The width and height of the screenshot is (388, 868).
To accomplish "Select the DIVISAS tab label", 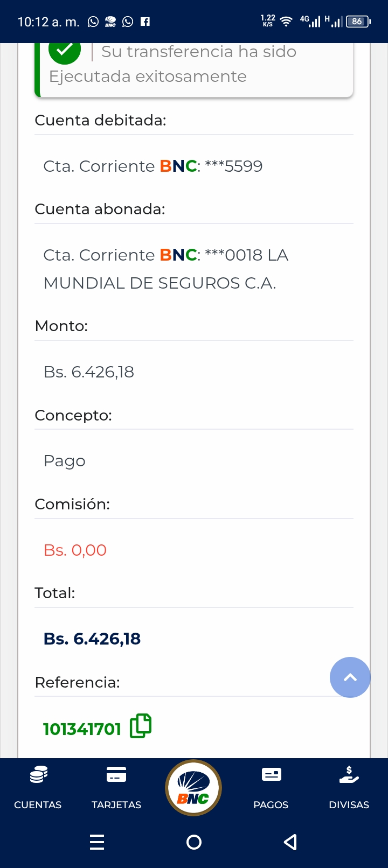I will [349, 805].
